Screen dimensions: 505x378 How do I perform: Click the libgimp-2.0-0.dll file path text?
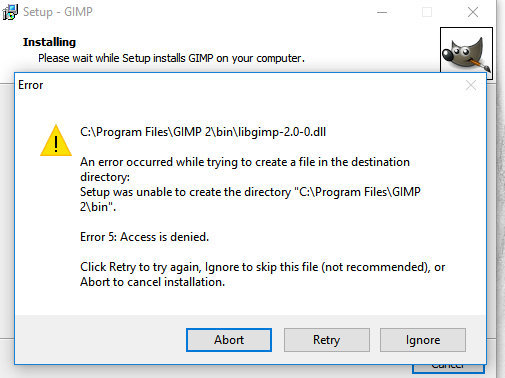tap(203, 132)
